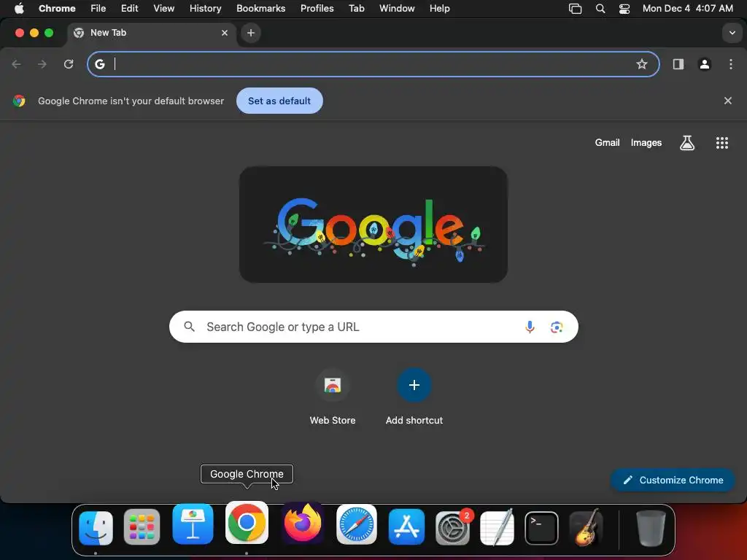Open the History menu
The width and height of the screenshot is (747, 560).
click(205, 9)
